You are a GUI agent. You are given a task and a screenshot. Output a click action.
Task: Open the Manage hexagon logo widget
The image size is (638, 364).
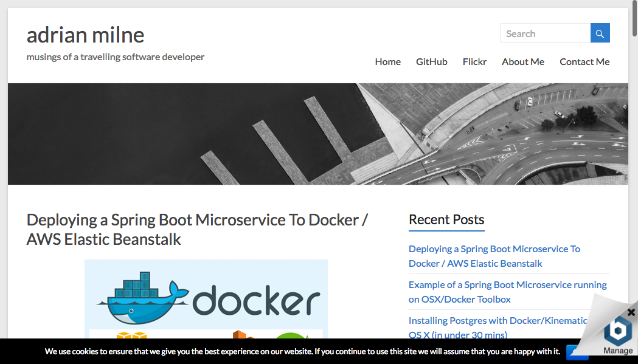point(618,332)
